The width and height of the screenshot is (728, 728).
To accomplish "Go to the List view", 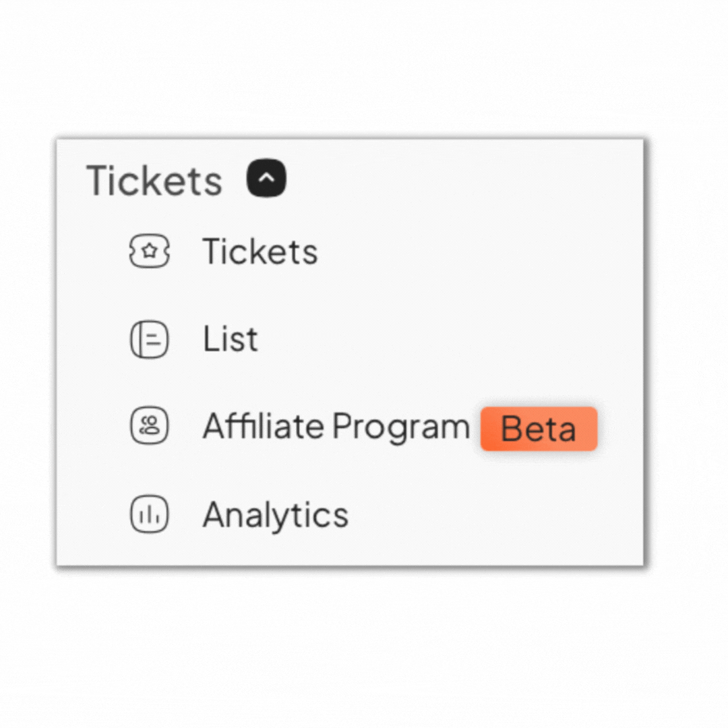I will tap(229, 339).
